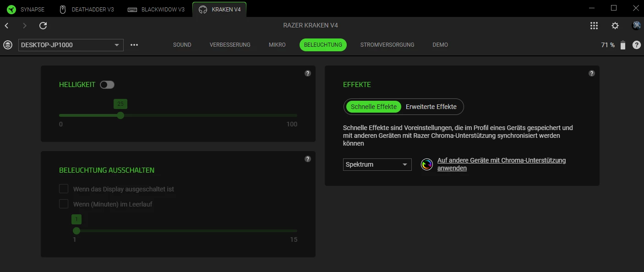Click the HELLIGKEIT label
The image size is (644, 272).
77,85
